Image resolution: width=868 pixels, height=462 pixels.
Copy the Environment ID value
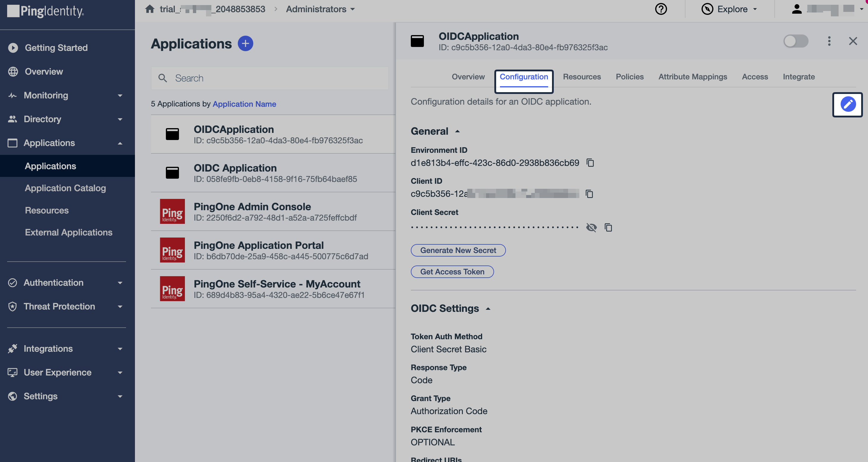pyautogui.click(x=590, y=163)
